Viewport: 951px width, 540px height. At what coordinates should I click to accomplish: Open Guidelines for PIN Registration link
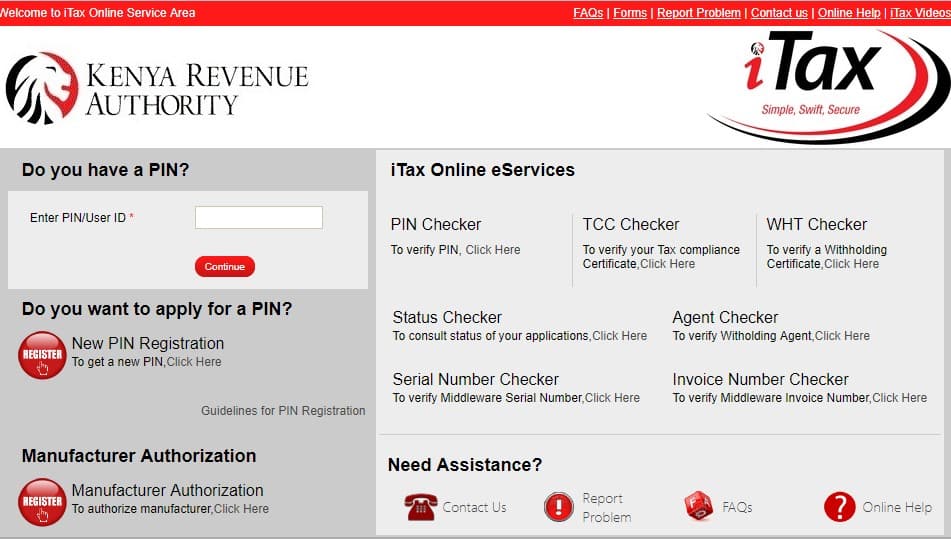coord(283,411)
